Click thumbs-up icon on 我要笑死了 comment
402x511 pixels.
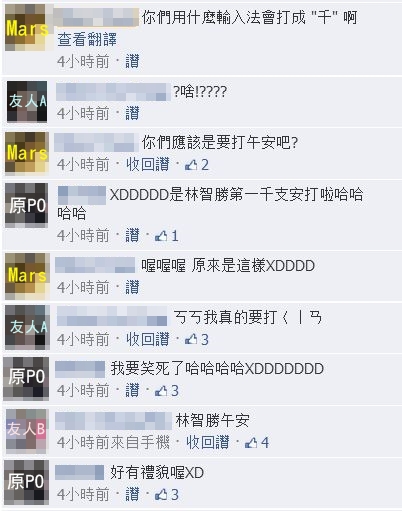click(161, 391)
